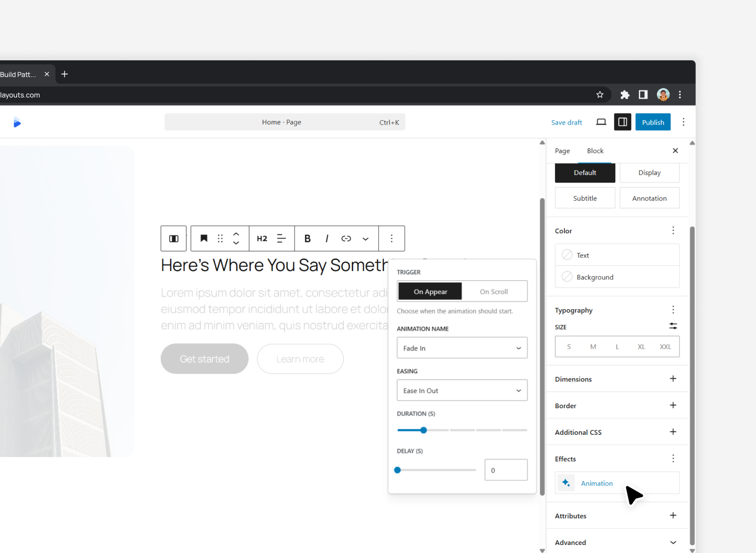Click the Delay value input field
The height and width of the screenshot is (553, 756).
pos(506,470)
